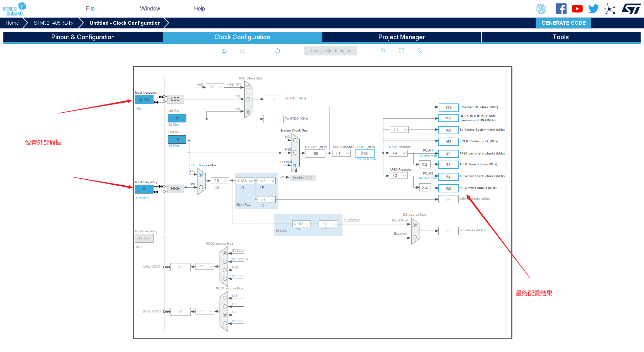Click the STM32CubeMX logo icon
644x352 pixels.
pyautogui.click(x=15, y=9)
